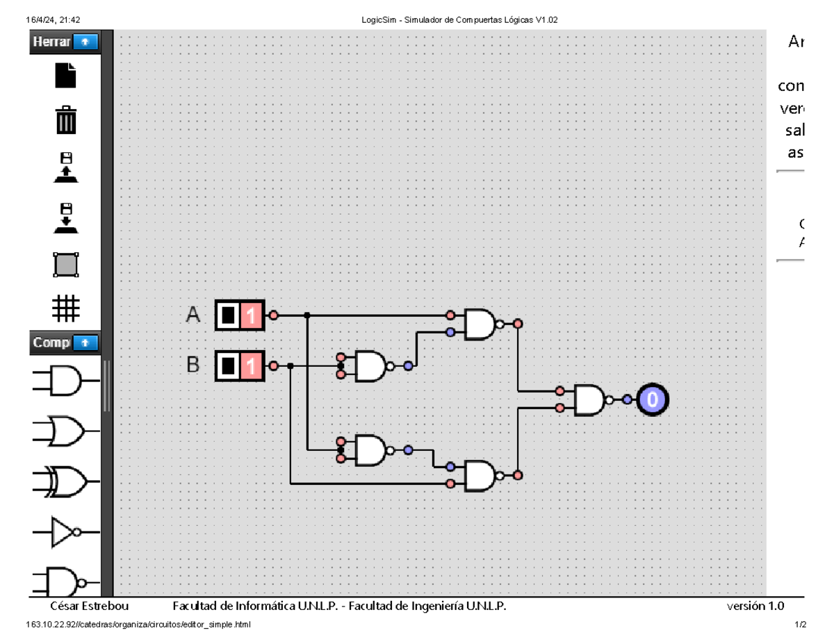Image resolution: width=834 pixels, height=644 pixels.
Task: Toggle input switch B
Action: coord(240,365)
